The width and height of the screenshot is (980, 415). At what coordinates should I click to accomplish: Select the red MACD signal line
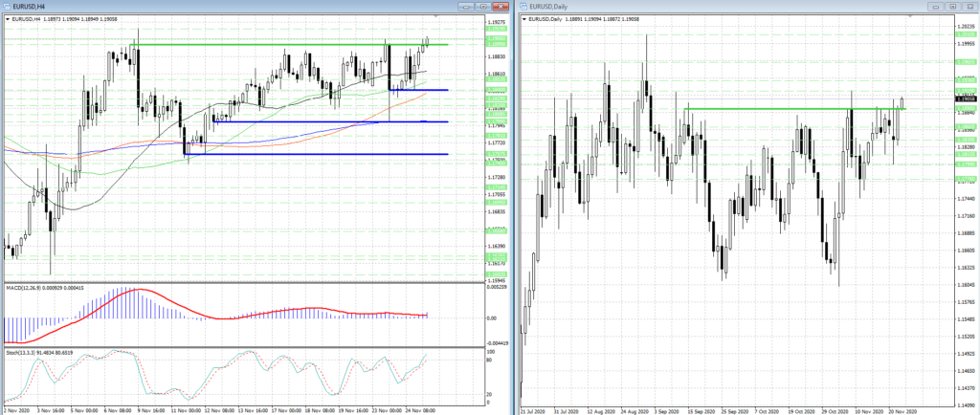144,292
